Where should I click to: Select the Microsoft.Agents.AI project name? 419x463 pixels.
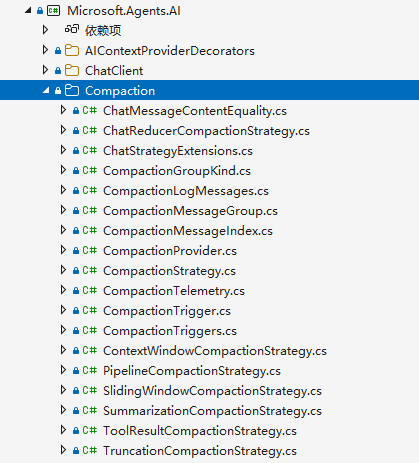coord(124,11)
